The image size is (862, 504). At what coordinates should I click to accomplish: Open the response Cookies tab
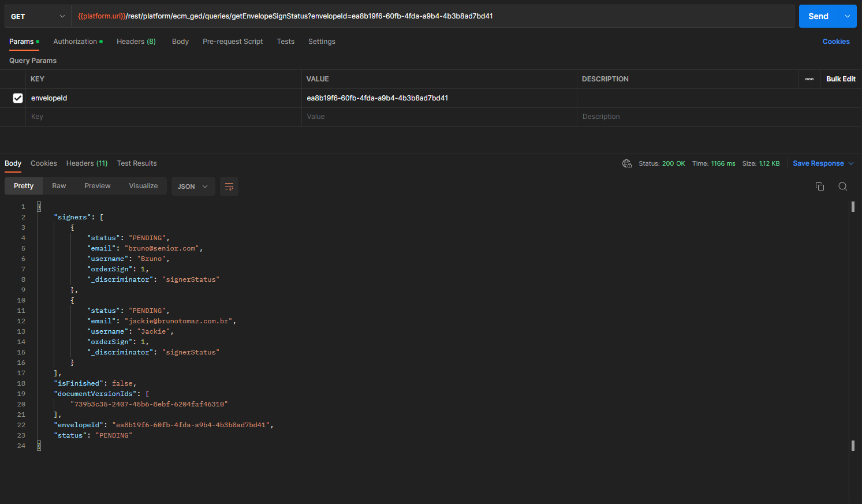point(44,163)
